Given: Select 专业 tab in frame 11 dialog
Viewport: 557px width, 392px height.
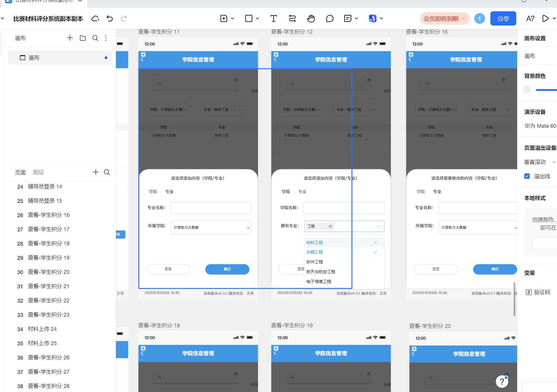Looking at the screenshot, I should tap(169, 192).
